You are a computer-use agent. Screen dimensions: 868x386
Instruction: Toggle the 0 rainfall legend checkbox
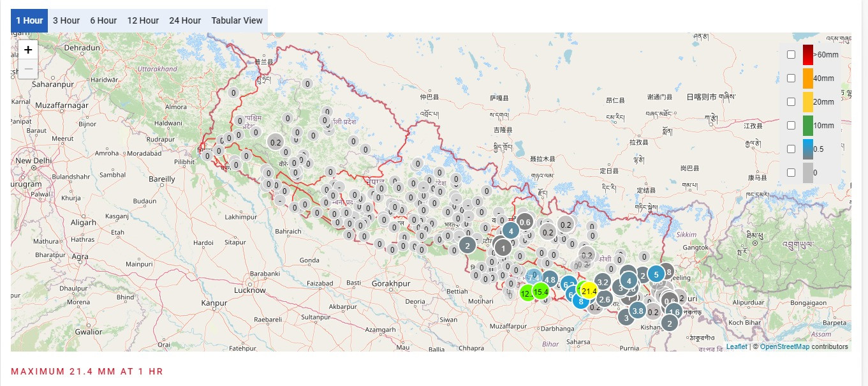(x=791, y=172)
